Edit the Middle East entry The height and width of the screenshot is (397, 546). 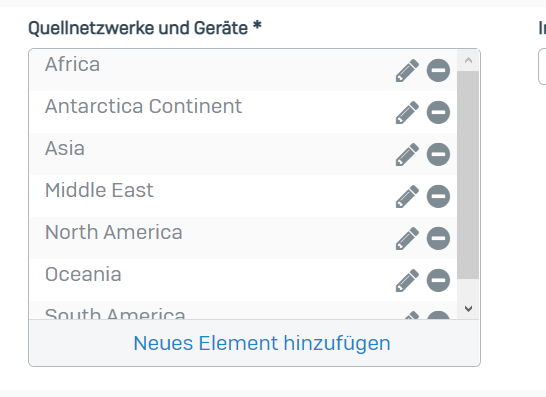coord(407,196)
